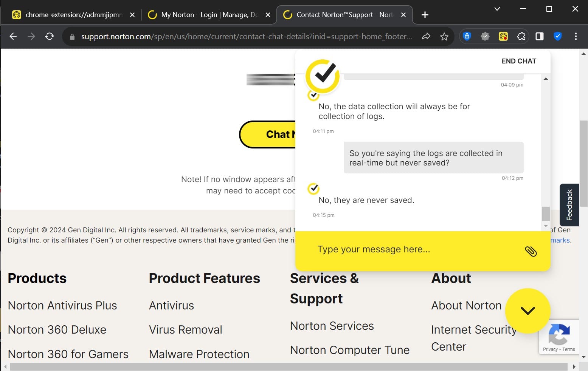Bookmark this page with the star
588x371 pixels.
[x=444, y=36]
